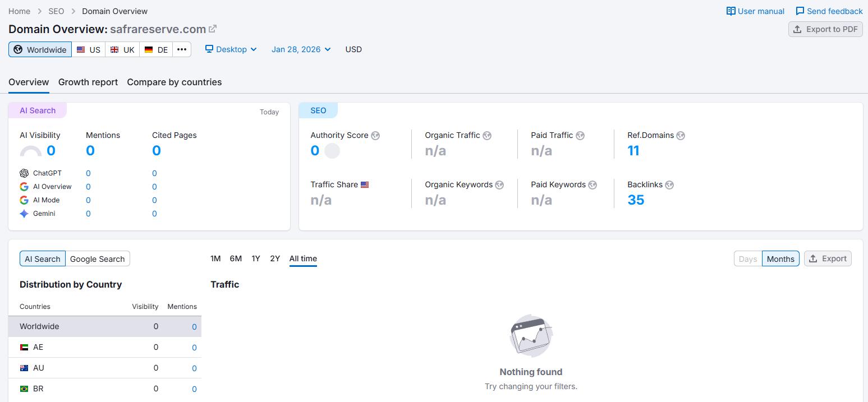This screenshot has height=402, width=868.
Task: Switch database to DE
Action: tap(156, 49)
